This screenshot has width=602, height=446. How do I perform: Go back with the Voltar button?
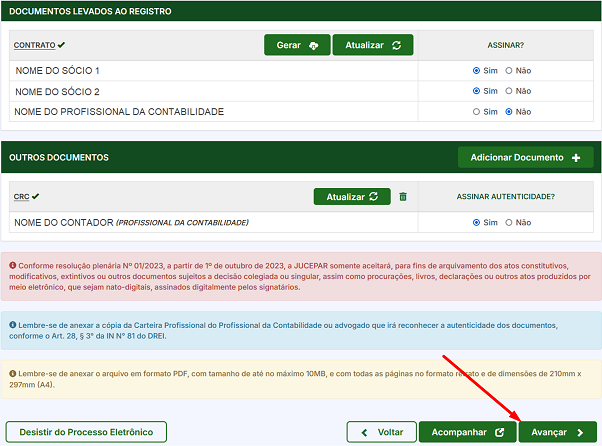pyautogui.click(x=381, y=432)
